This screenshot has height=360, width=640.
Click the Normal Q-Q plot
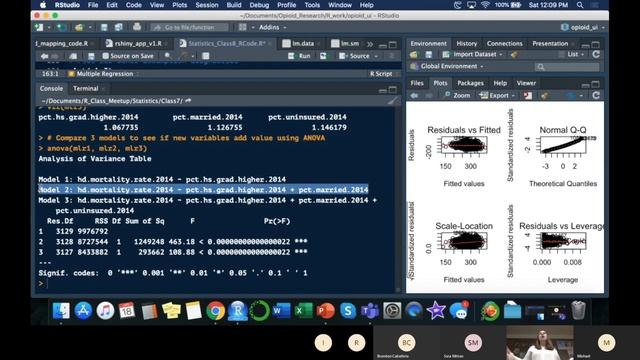tap(563, 145)
